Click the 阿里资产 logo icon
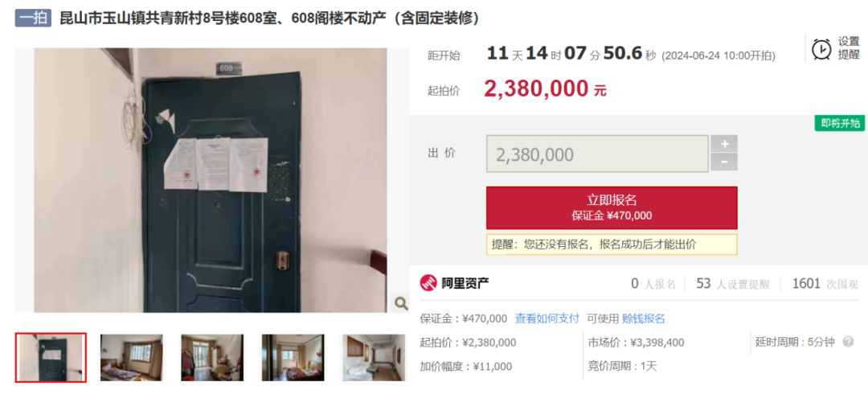This screenshot has width=868, height=411. (428, 284)
